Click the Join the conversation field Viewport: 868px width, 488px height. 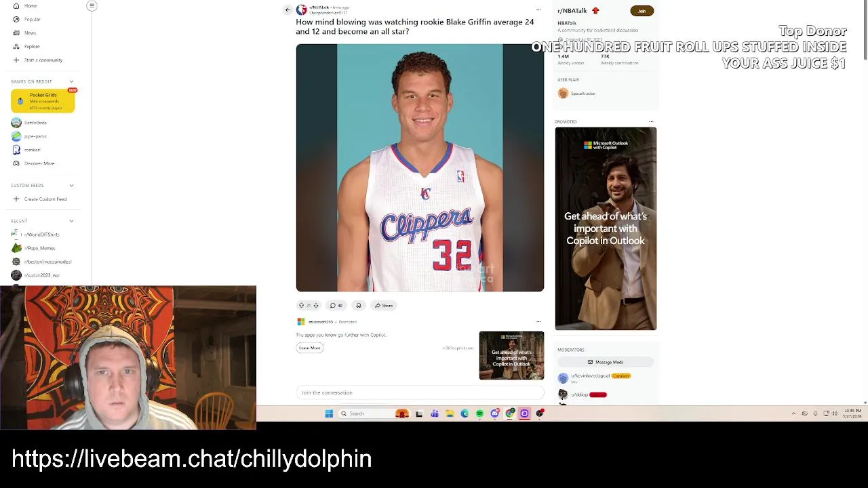point(420,392)
